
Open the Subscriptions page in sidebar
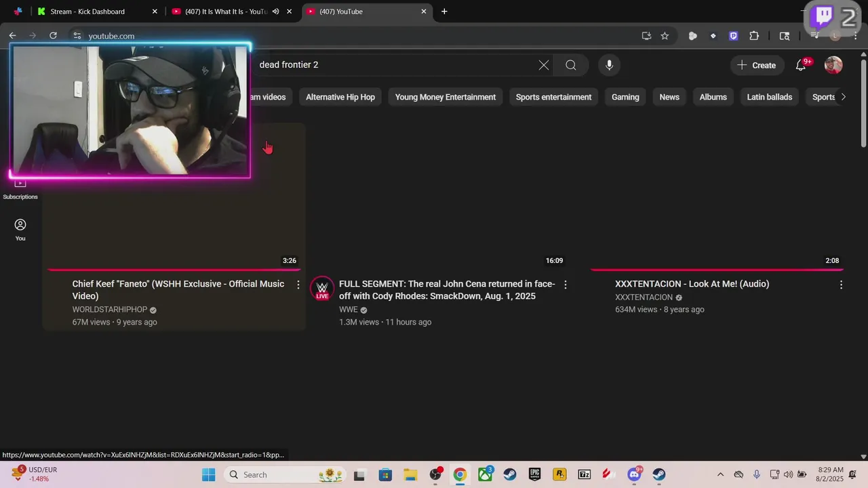pyautogui.click(x=20, y=189)
